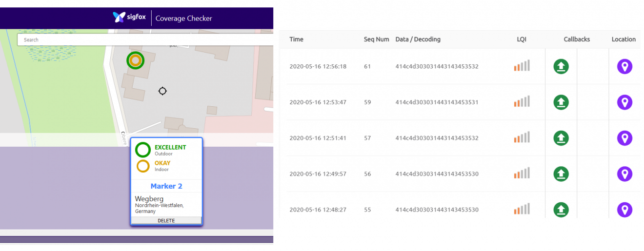Select data payload of sequence 57
The image size is (644, 251).
tap(437, 138)
